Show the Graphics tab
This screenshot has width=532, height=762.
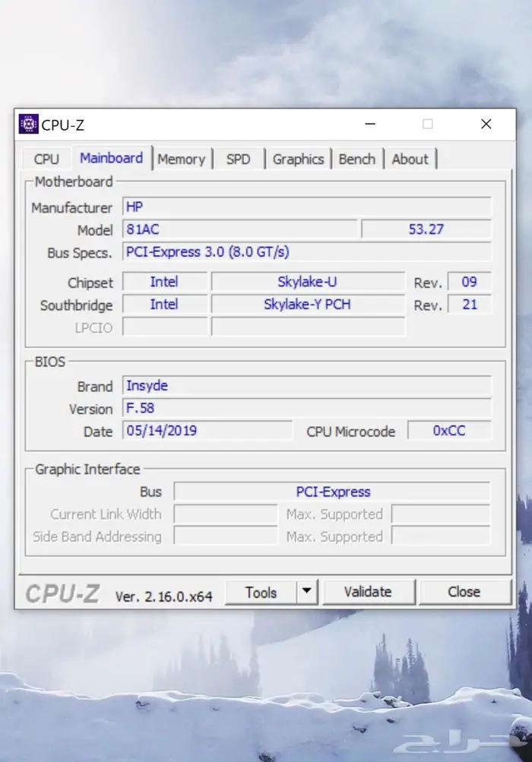click(298, 159)
